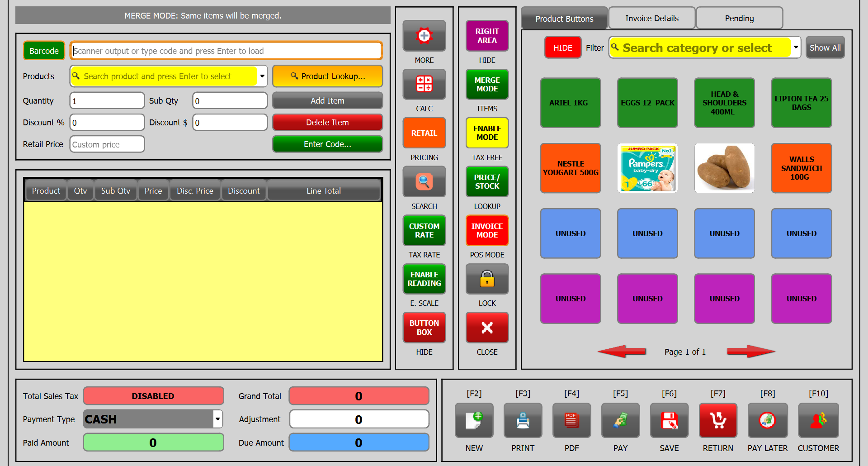Click the MORE icon with red gear
868x466 pixels.
pyautogui.click(x=424, y=36)
